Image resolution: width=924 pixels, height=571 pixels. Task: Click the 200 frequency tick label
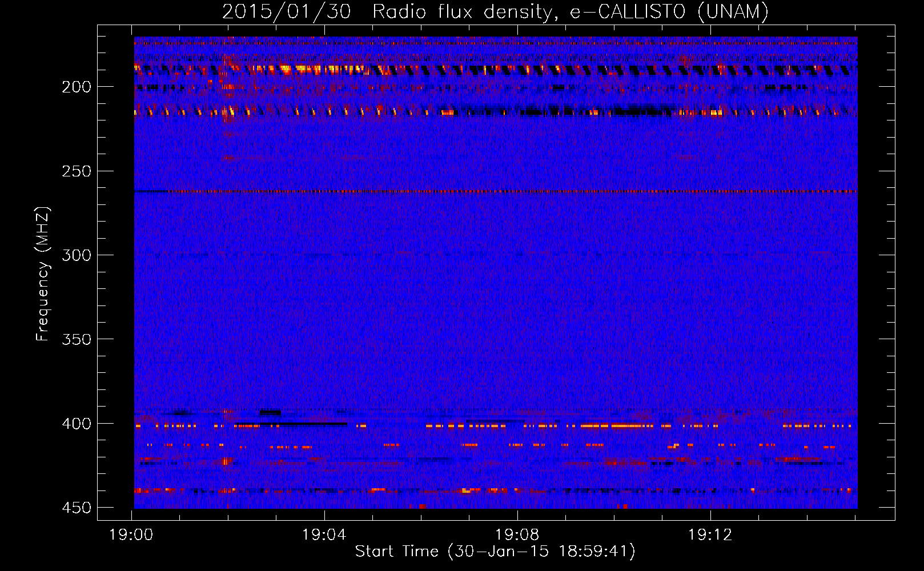[x=77, y=87]
